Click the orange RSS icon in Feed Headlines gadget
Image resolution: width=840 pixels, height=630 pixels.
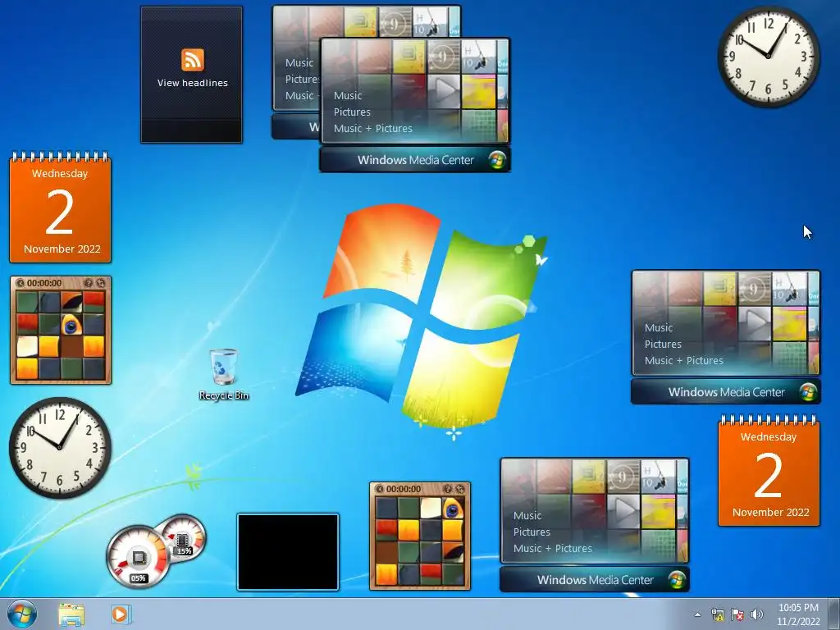[192, 59]
